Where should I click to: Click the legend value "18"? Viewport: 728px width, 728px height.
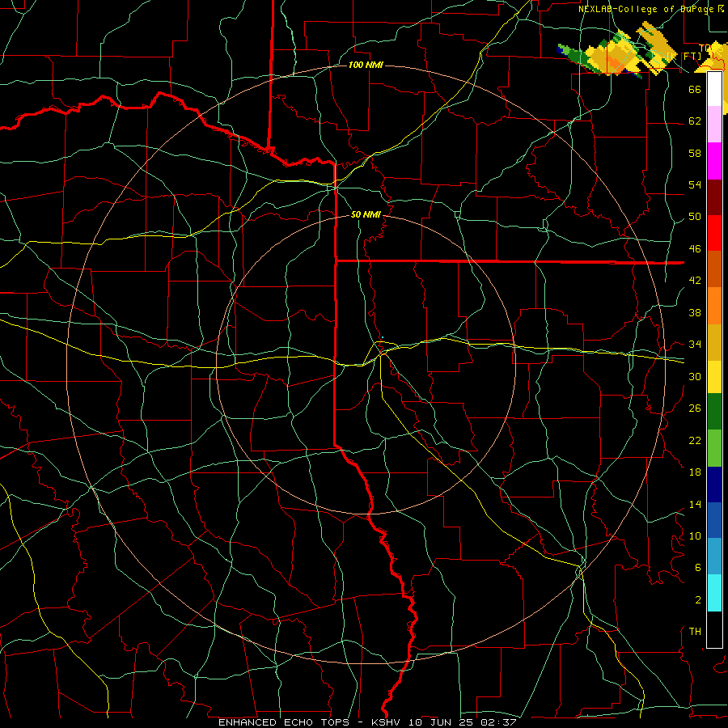(695, 472)
